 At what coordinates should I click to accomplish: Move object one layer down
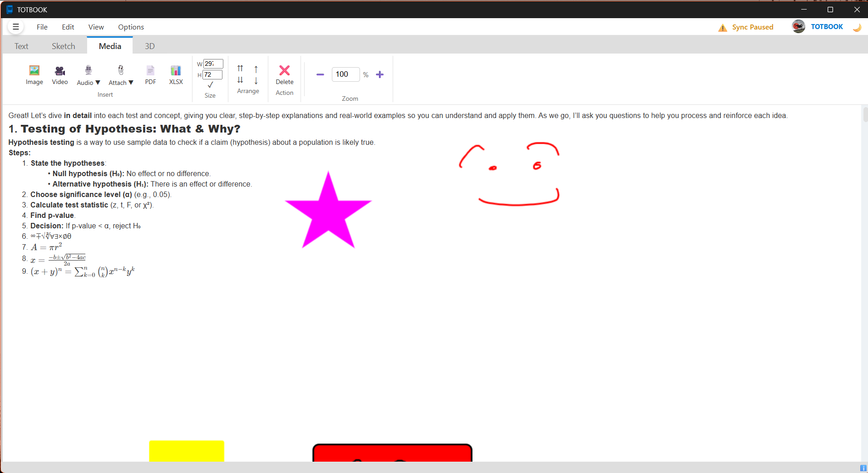tap(256, 80)
